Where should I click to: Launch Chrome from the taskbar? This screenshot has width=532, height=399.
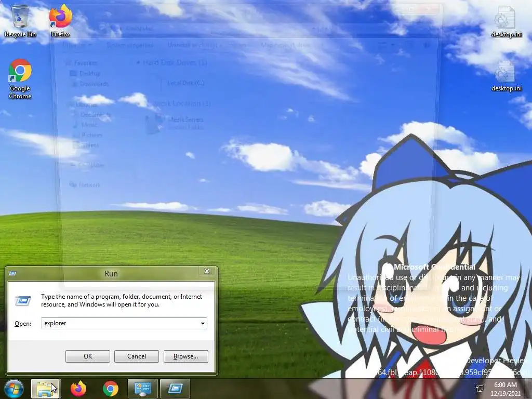pos(111,389)
